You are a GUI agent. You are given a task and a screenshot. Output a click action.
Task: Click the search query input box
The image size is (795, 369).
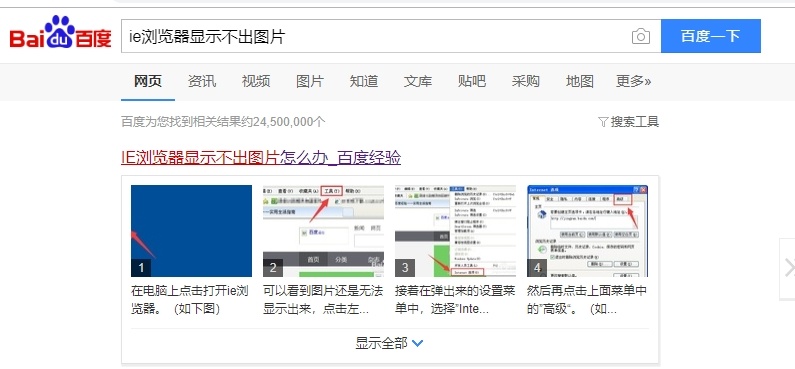tap(375, 36)
